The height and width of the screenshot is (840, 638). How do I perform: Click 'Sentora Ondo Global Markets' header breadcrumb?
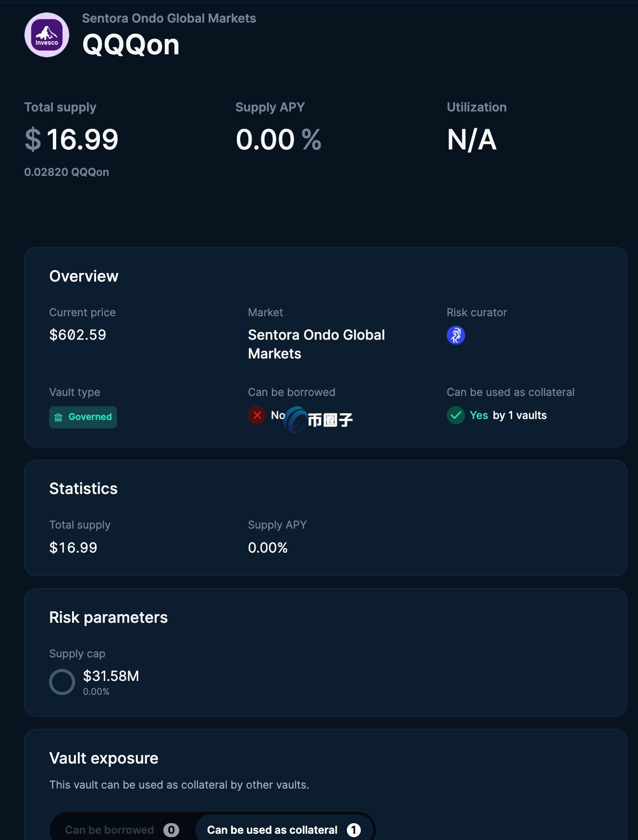pos(169,18)
